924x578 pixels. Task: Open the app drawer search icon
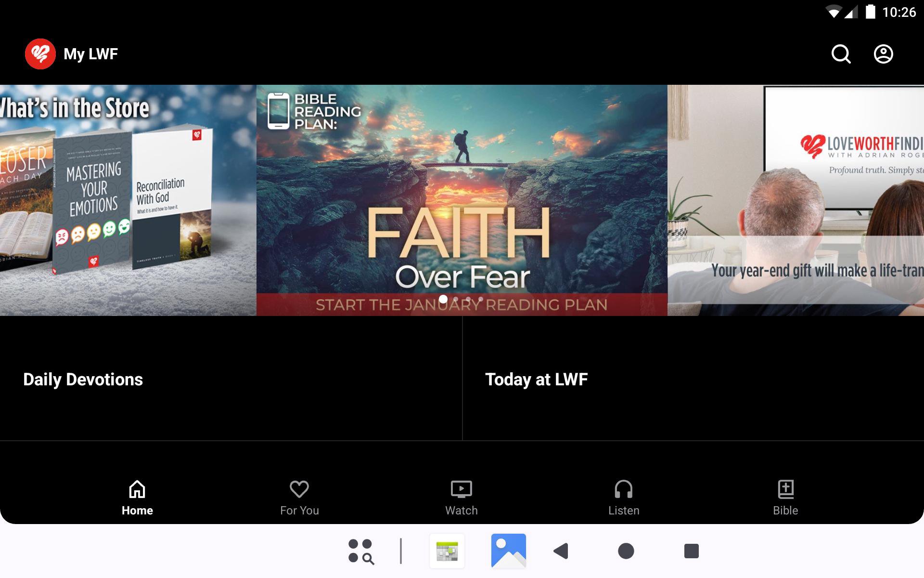point(361,551)
